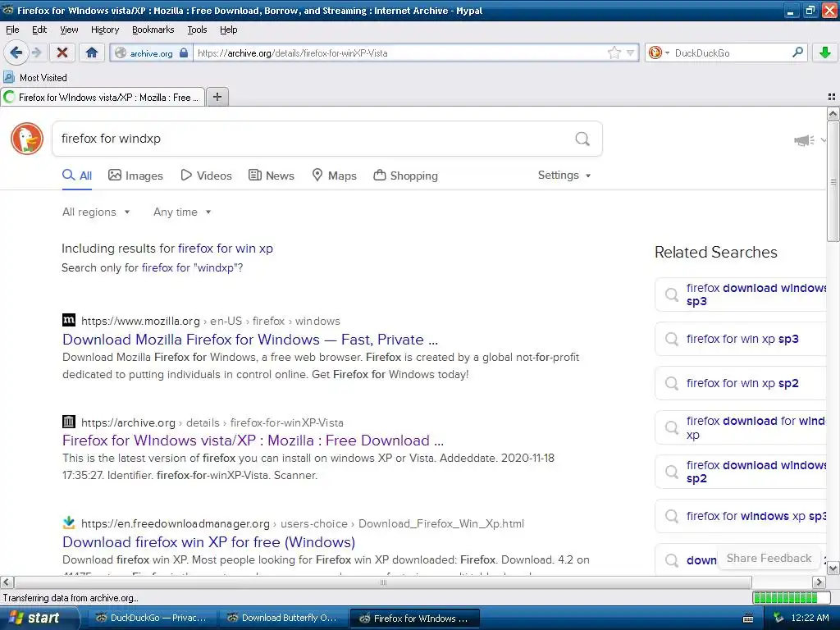
Task: Select related search 'firefox for win xp sp3'
Action: click(x=742, y=339)
